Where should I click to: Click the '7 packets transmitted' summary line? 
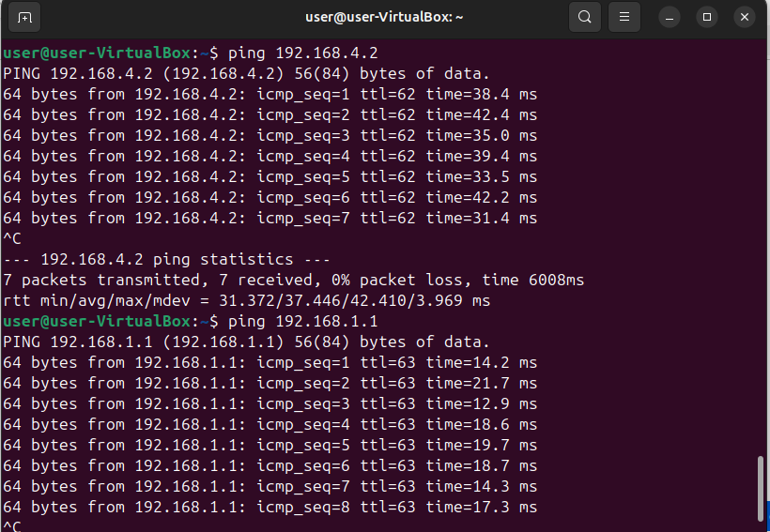[x=294, y=281]
